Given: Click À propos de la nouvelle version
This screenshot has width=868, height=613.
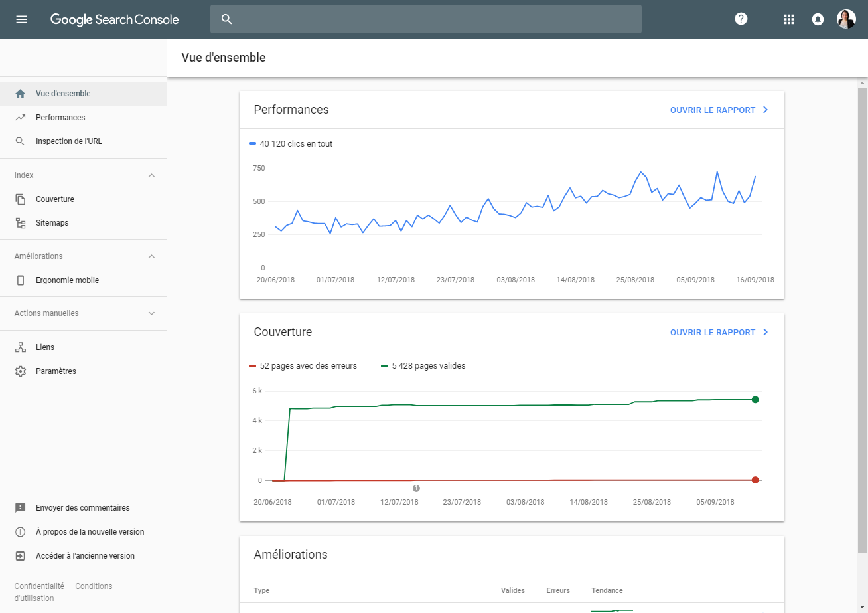Looking at the screenshot, I should (90, 532).
